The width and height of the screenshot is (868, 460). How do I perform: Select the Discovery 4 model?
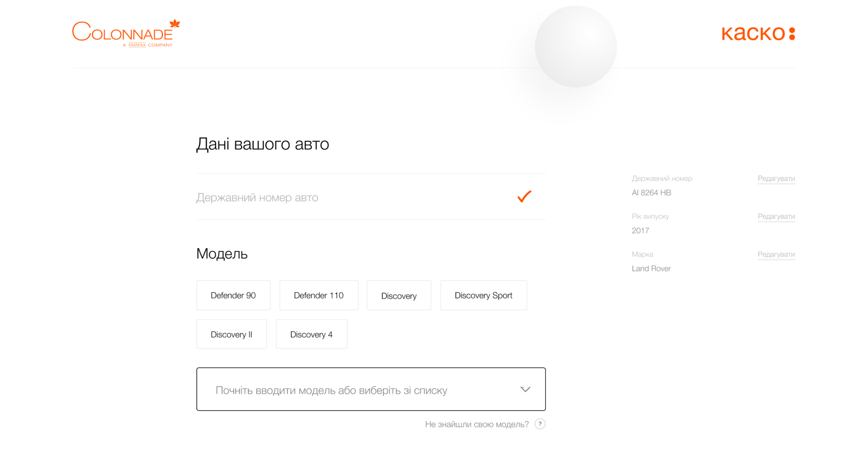pos(311,334)
